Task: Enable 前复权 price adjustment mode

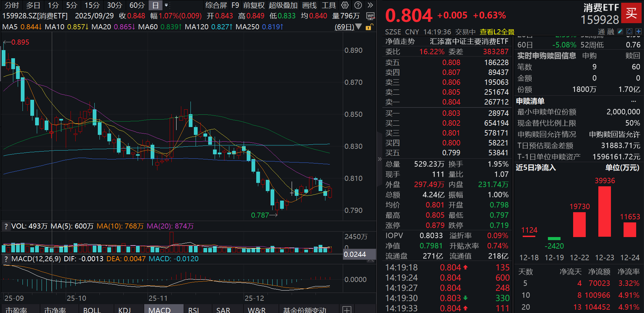Action: (x=253, y=5)
